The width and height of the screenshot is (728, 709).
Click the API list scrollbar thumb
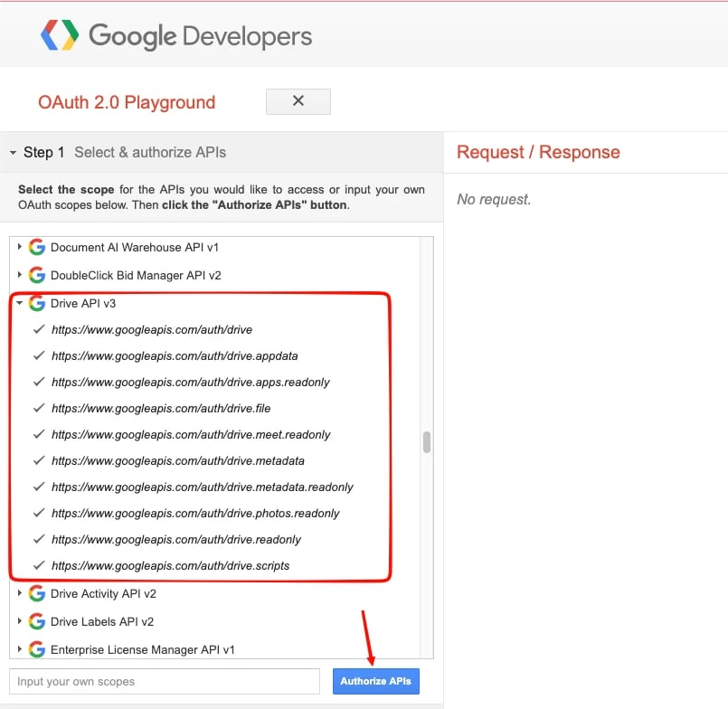[x=427, y=442]
